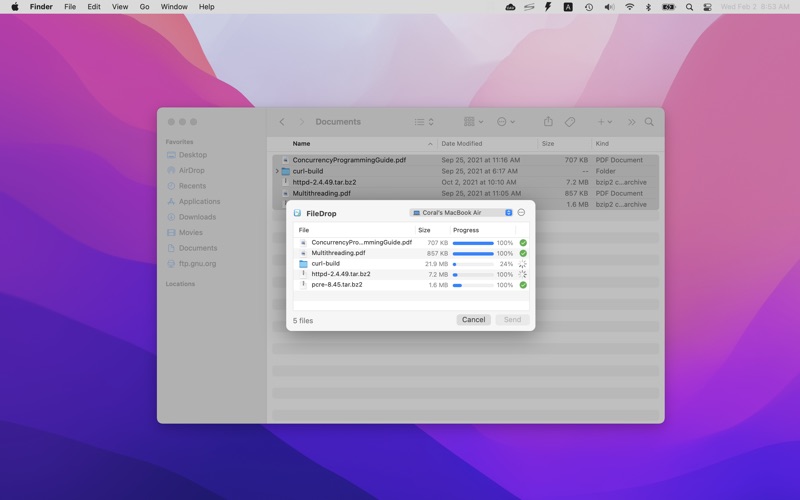Open the Coral's MacBook Air device dropdown
This screenshot has height=500, width=800.
click(x=461, y=213)
